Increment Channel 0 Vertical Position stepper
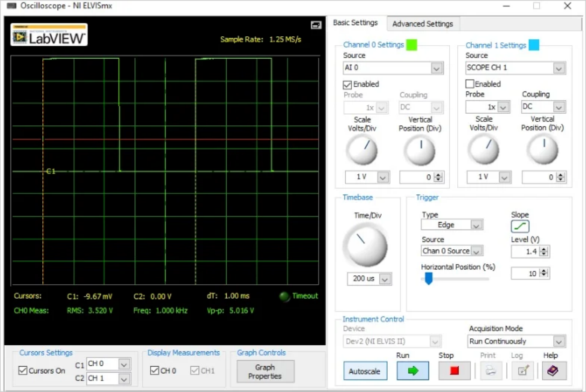This screenshot has width=586, height=392. (x=439, y=174)
